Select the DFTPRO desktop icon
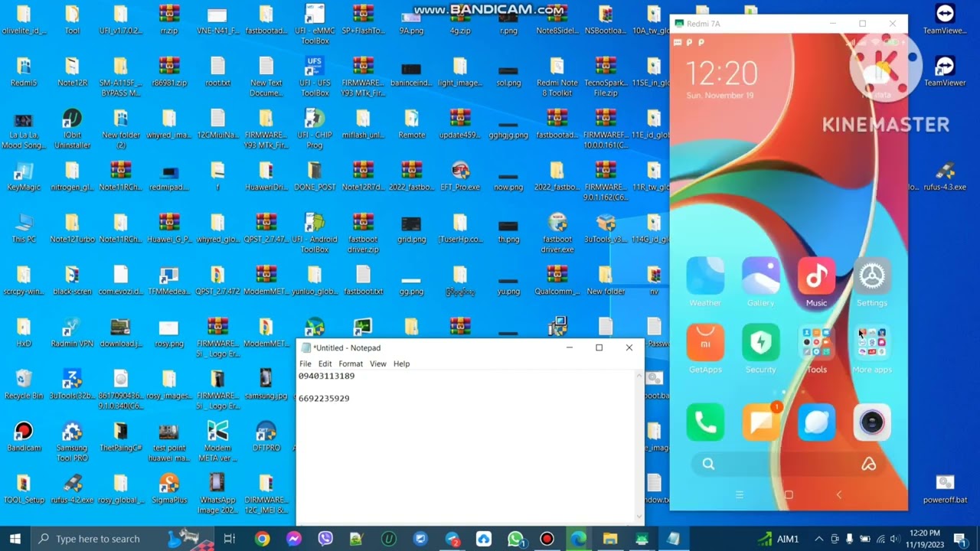 pos(266,437)
